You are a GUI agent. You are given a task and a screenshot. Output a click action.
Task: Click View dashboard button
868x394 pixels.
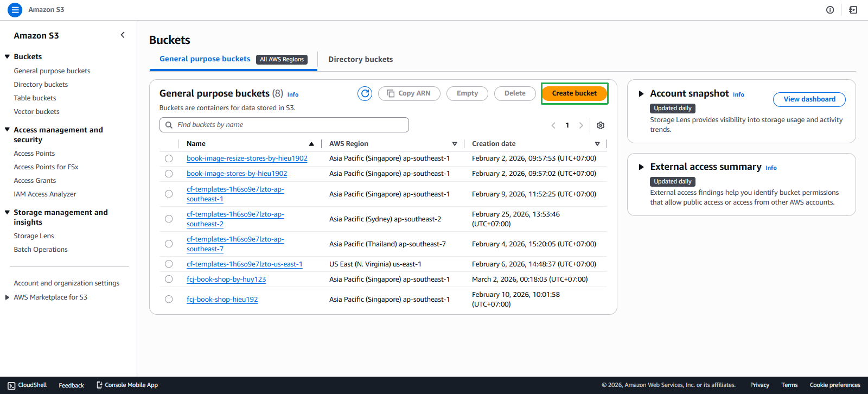pos(809,99)
